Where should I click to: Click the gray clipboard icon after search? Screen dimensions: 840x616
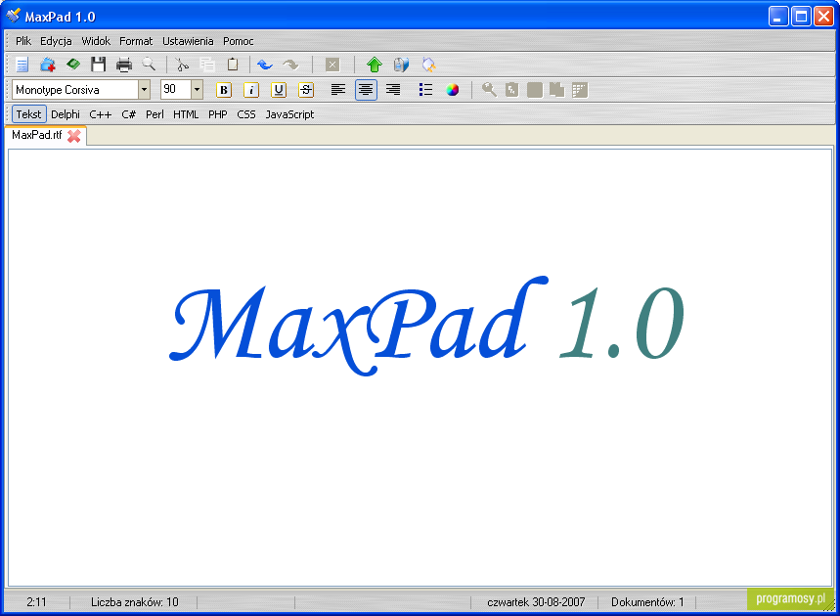click(511, 89)
